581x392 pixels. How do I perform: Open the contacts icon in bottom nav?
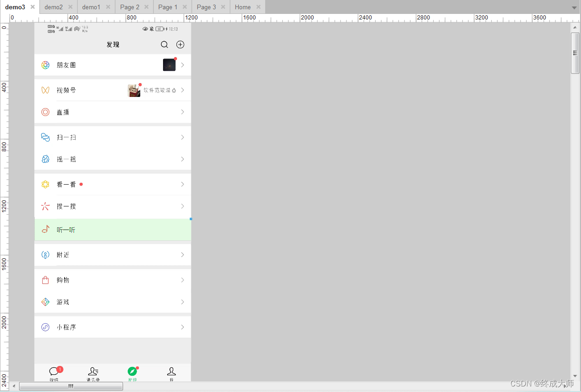click(93, 371)
